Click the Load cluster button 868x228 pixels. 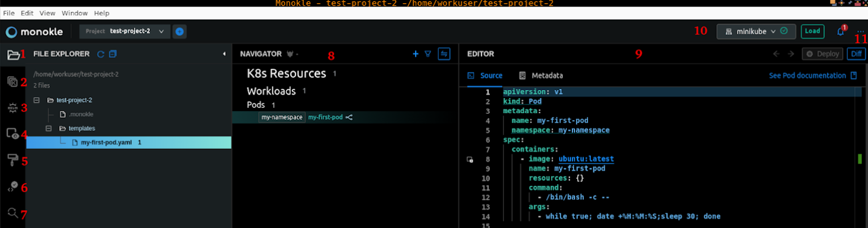coord(812,31)
